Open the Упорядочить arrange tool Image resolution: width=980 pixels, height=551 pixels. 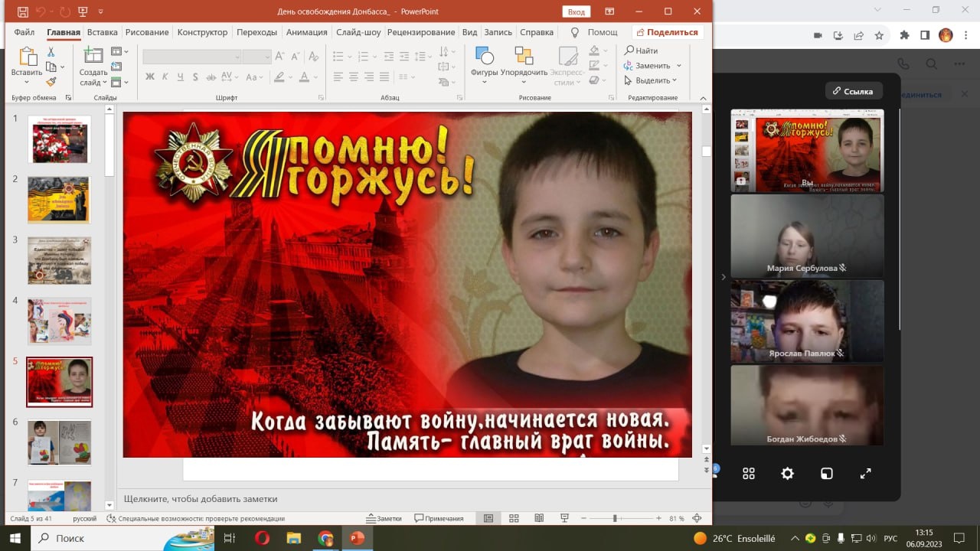pyautogui.click(x=524, y=65)
